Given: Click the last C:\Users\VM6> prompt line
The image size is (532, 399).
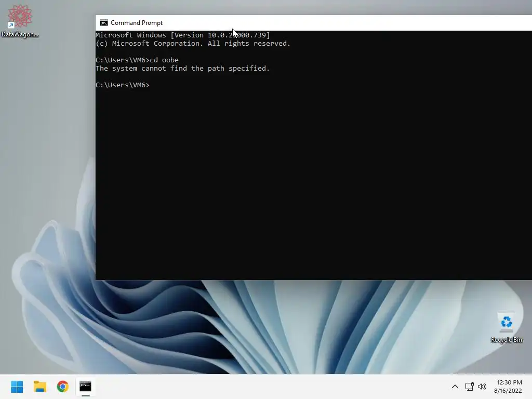Looking at the screenshot, I should click(x=123, y=85).
